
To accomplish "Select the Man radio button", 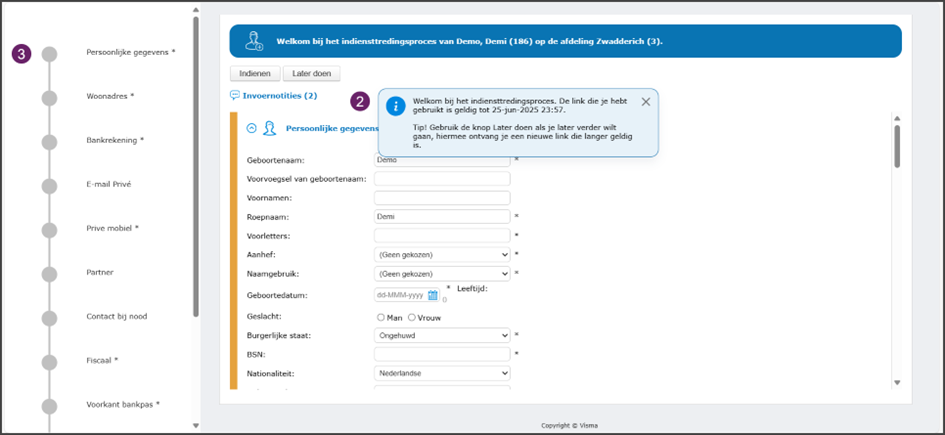I will pyautogui.click(x=380, y=318).
